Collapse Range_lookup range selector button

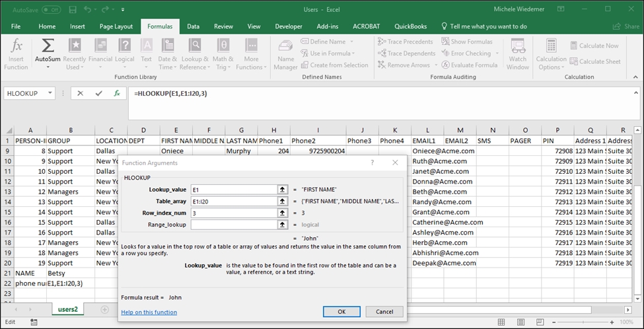tap(282, 225)
